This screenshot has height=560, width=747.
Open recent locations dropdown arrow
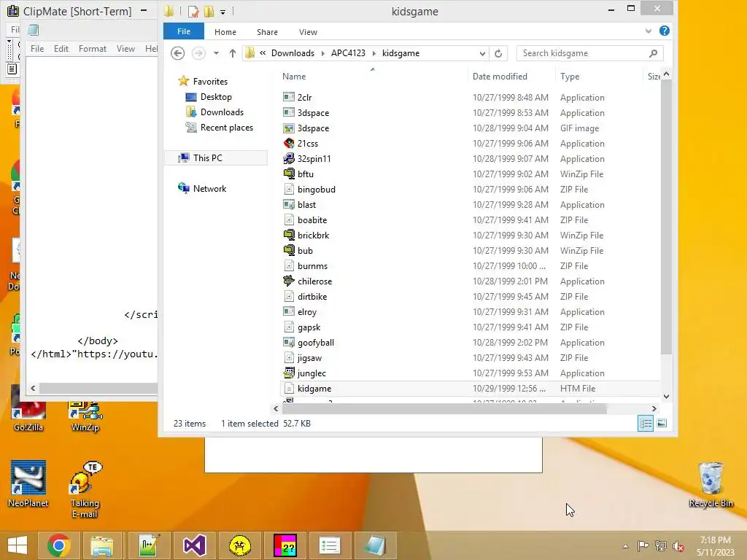coord(216,53)
